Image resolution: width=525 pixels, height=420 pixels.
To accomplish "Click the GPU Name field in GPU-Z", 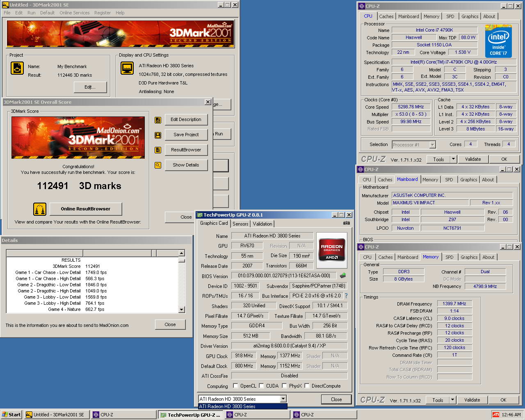I will [272, 236].
